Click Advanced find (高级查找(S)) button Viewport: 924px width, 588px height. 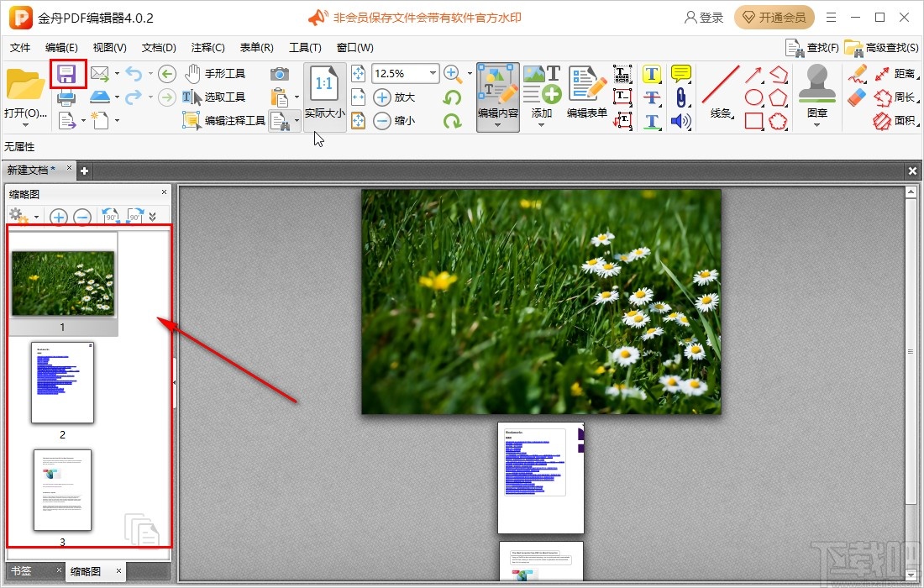pyautogui.click(x=881, y=48)
